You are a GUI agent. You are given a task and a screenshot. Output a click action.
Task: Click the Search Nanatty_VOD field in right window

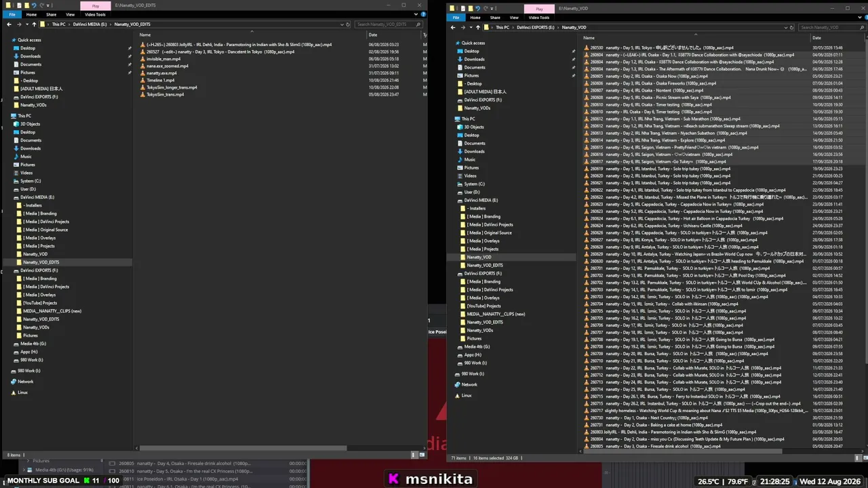pyautogui.click(x=832, y=28)
